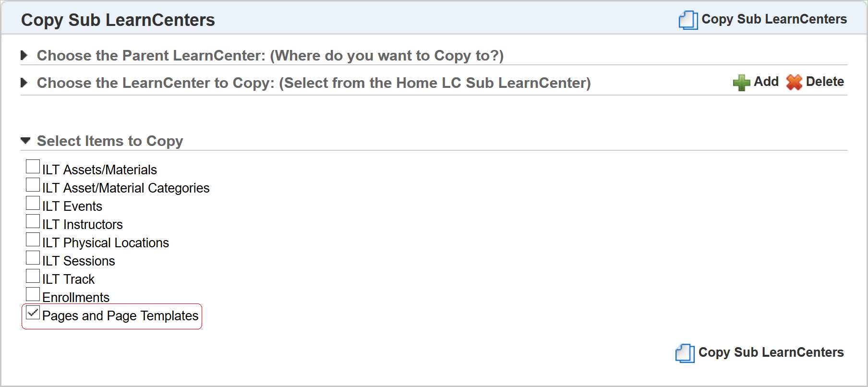The image size is (868, 387).
Task: Click the top Copy Sub LearnCenters link
Action: (x=774, y=19)
